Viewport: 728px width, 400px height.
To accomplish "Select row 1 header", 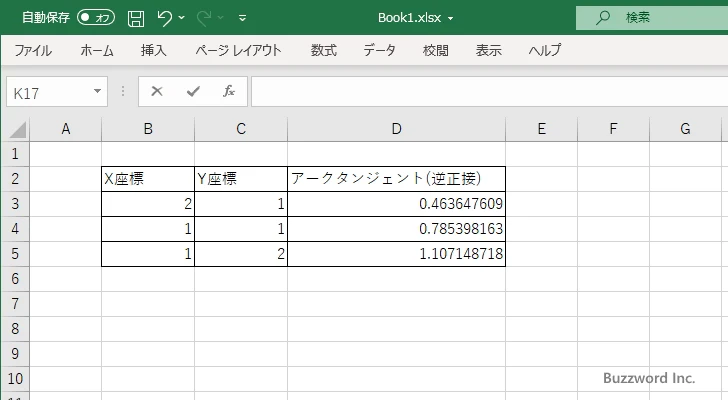I will (x=15, y=154).
